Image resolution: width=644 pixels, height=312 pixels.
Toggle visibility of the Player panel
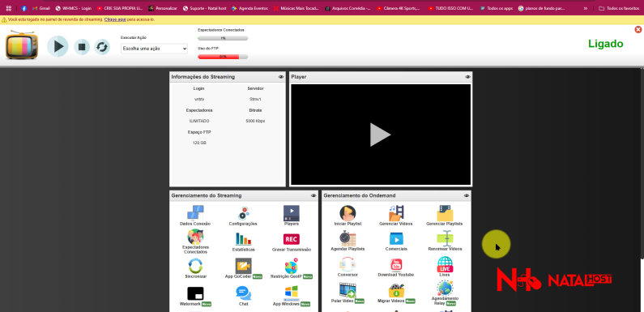tap(467, 77)
